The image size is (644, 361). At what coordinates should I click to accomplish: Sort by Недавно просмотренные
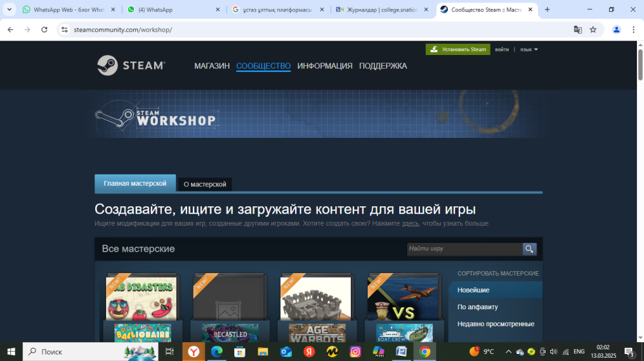495,323
